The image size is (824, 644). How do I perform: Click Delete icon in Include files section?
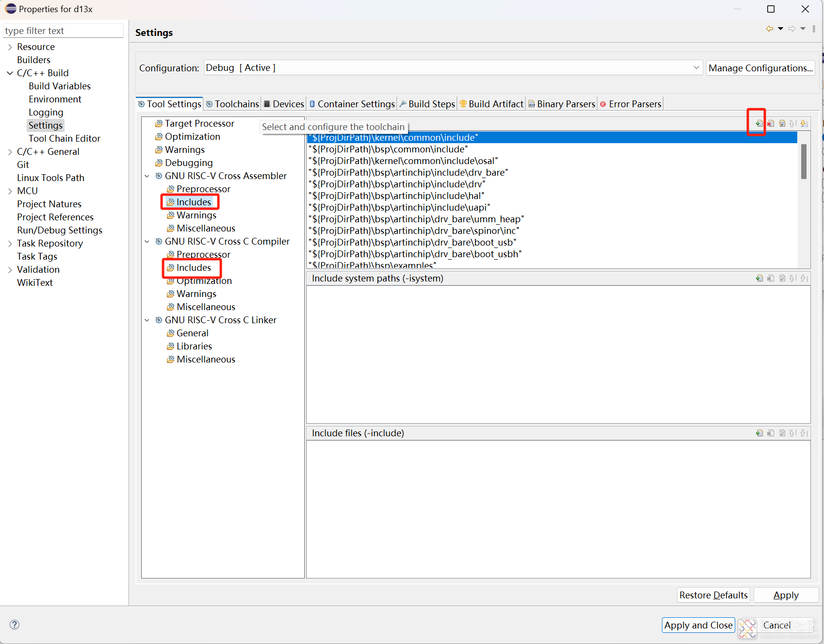coord(771,433)
